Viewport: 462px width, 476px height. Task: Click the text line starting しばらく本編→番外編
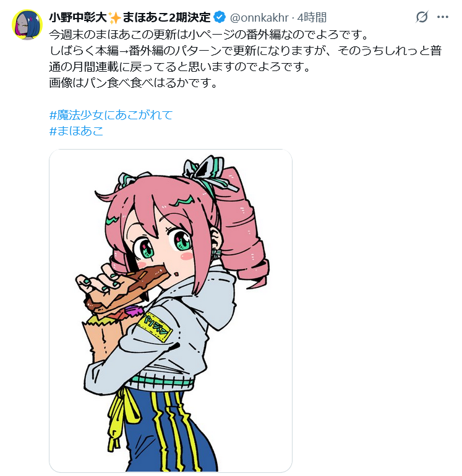[x=244, y=50]
